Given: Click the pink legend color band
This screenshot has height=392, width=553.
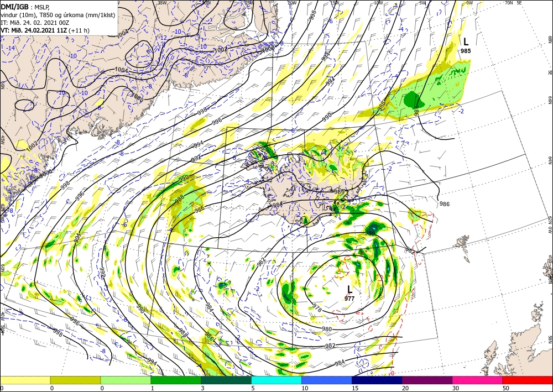Looking at the screenshot, I should 478,380.
